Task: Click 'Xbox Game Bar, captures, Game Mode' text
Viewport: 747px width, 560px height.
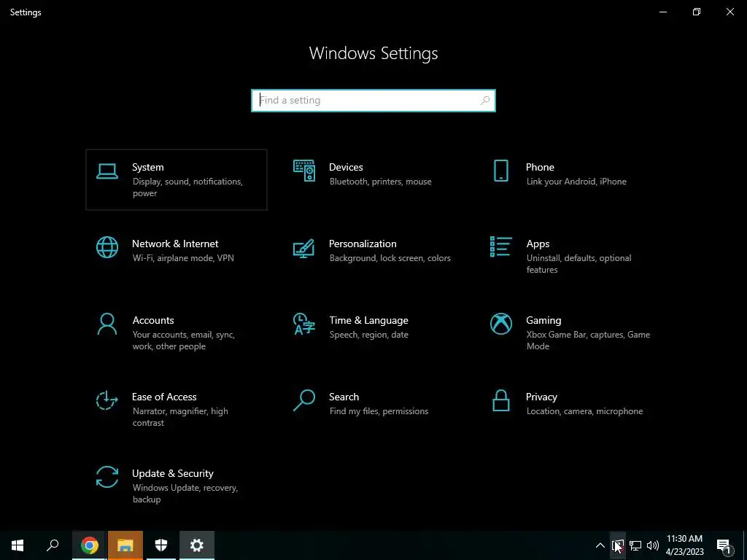Action: coord(589,341)
